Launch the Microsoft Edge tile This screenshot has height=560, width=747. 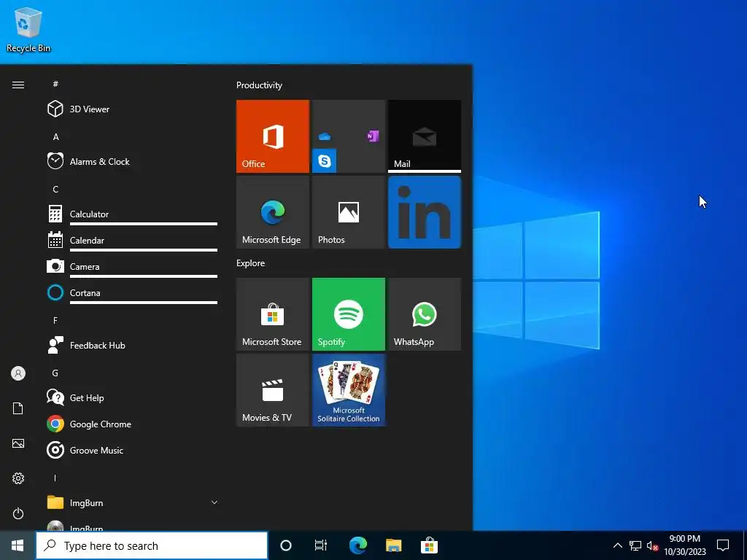point(273,212)
